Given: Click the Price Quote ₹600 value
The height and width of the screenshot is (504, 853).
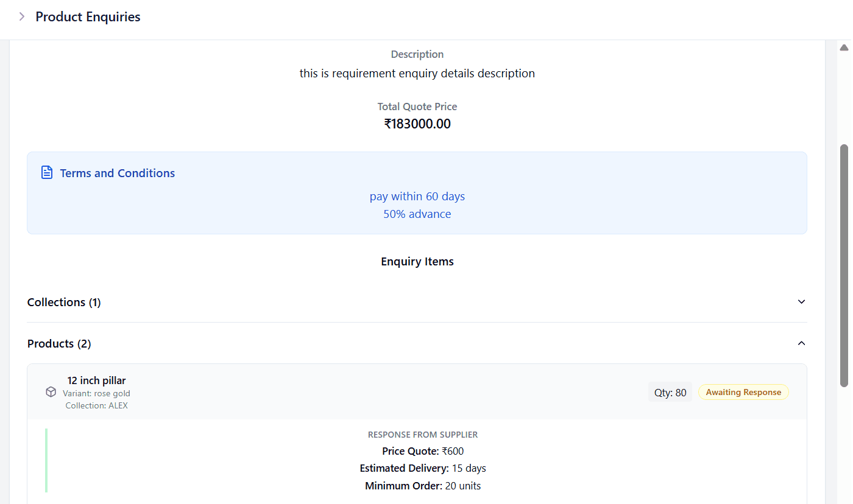Looking at the screenshot, I should click(x=423, y=451).
